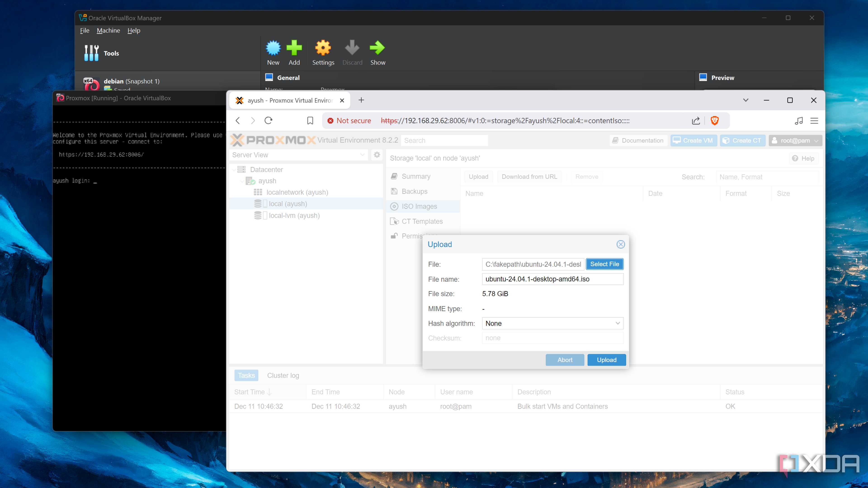868x488 pixels.
Task: Click the General section icon in VirtualBox
Action: tap(269, 77)
